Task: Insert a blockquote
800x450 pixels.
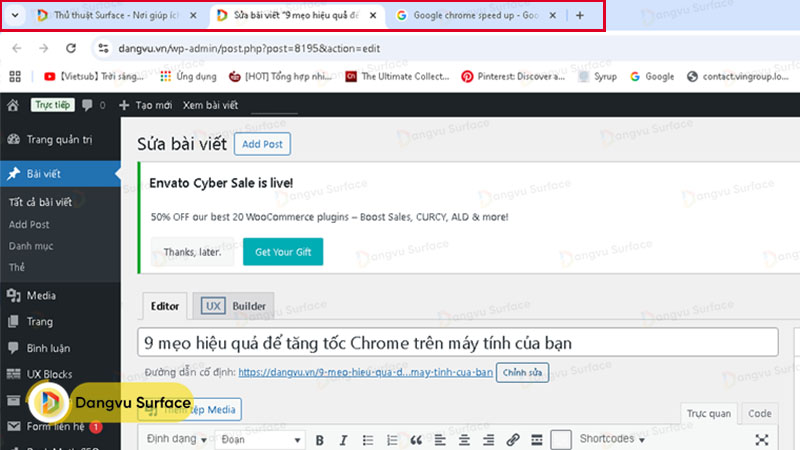Action: click(x=416, y=440)
